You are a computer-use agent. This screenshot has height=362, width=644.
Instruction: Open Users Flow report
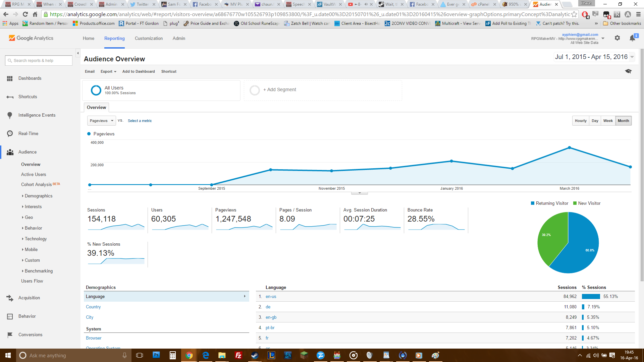coord(32,281)
